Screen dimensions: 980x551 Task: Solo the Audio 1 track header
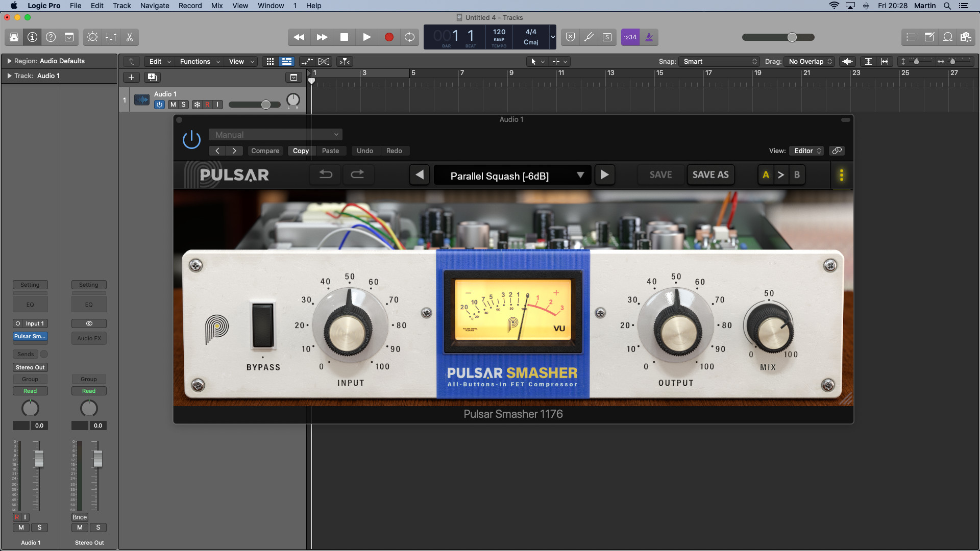[183, 105]
